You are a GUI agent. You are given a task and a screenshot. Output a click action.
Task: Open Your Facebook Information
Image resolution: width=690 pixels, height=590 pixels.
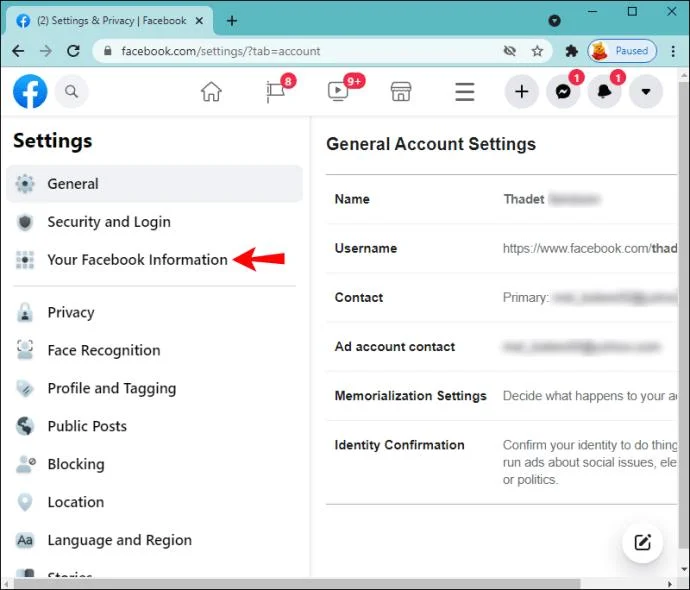click(154, 260)
